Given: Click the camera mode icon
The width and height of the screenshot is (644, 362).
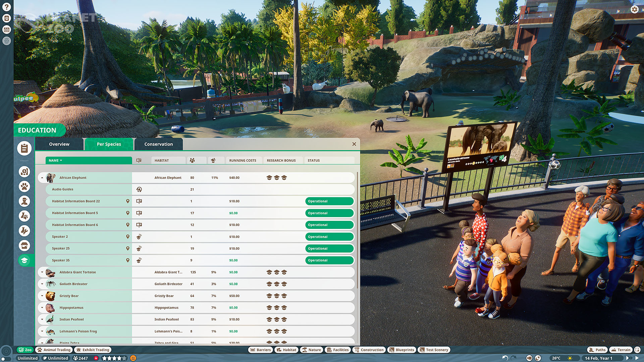Looking at the screenshot, I should pos(529,358).
